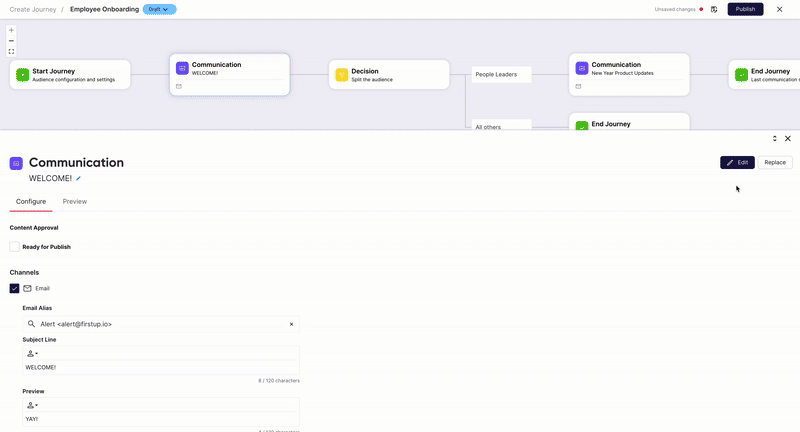This screenshot has height=432, width=800.
Task: Click the save draft icon next to Publish
Action: [714, 9]
